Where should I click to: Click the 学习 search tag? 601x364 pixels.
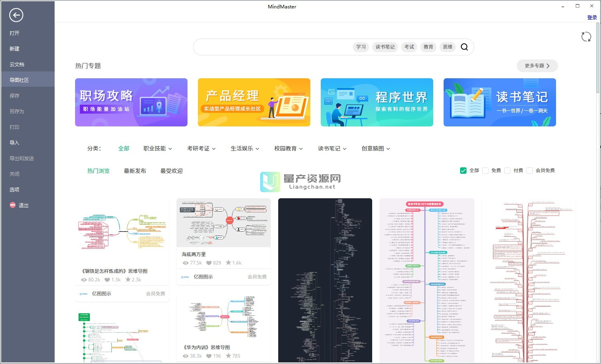(x=361, y=47)
